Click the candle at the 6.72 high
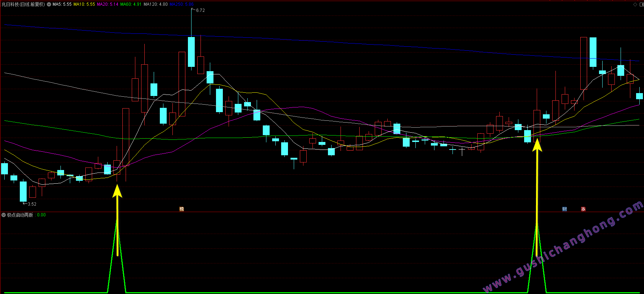644x294 pixels. click(x=191, y=51)
